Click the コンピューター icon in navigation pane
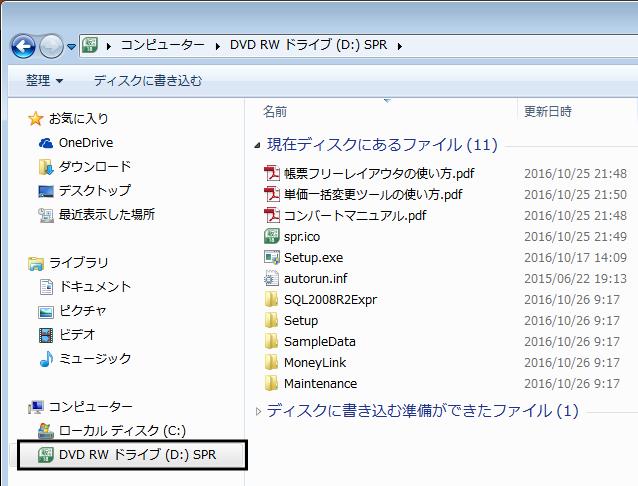This screenshot has height=486, width=638. [35, 407]
